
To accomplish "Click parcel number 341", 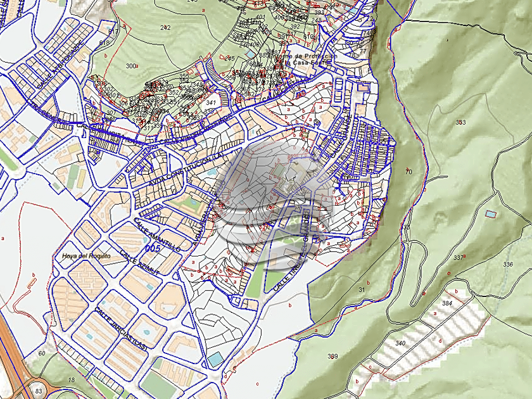I will 211,102.
